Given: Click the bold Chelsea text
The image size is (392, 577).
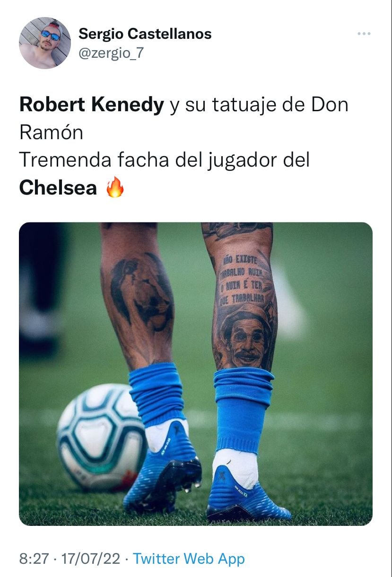Looking at the screenshot, I should 58,188.
